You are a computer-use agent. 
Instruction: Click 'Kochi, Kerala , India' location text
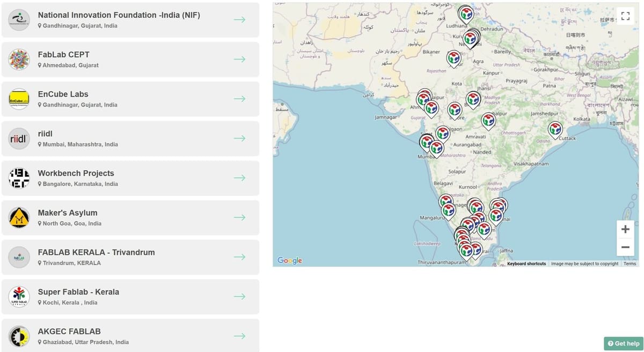(x=70, y=303)
